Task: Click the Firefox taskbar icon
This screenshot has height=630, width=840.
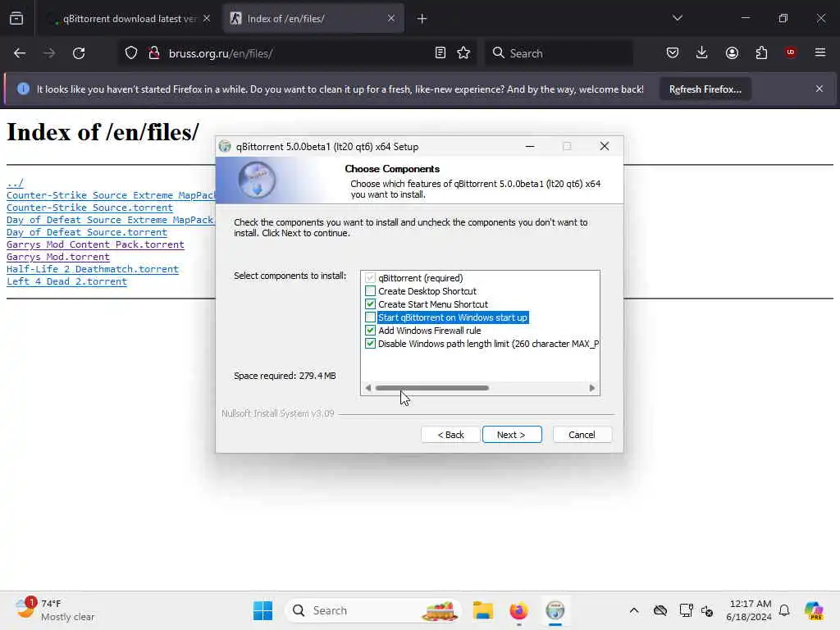Action: coord(518,610)
